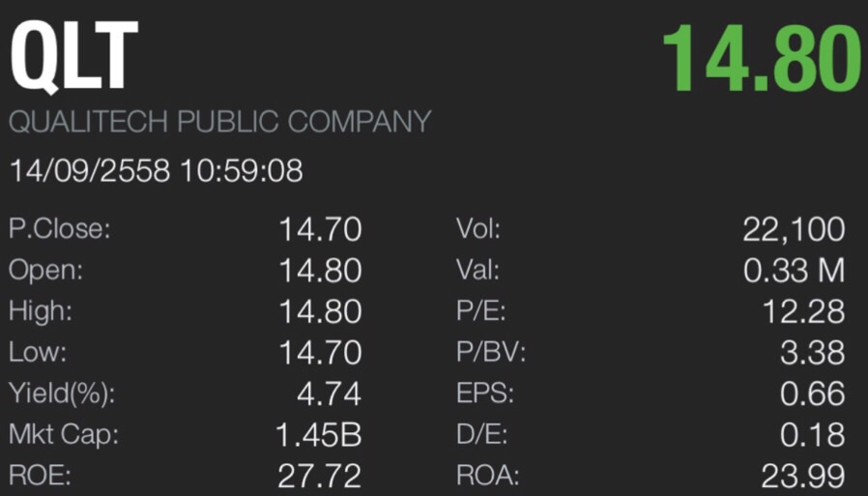Select the Low value 14.70
Viewport: 868px width, 496px height.
[321, 352]
